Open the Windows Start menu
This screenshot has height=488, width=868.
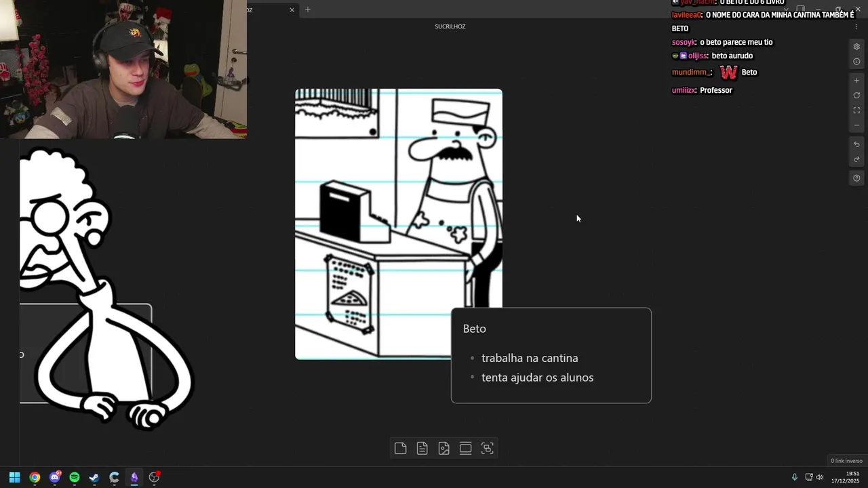point(14,477)
